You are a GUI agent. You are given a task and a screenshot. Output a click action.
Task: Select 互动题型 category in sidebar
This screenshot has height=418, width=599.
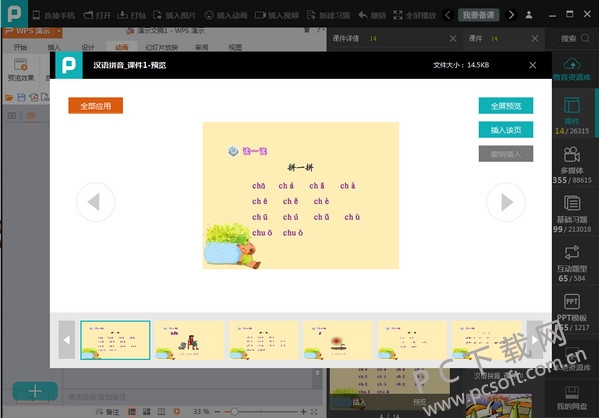[572, 263]
